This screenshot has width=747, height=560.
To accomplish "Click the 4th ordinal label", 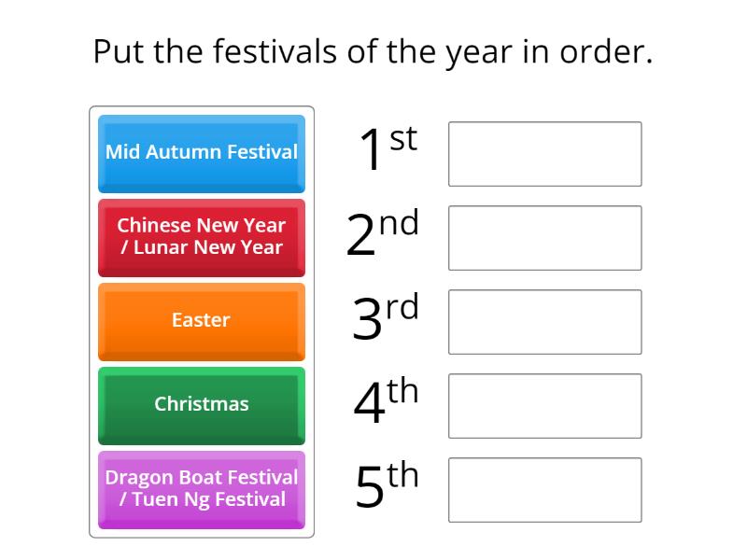I will click(x=385, y=401).
